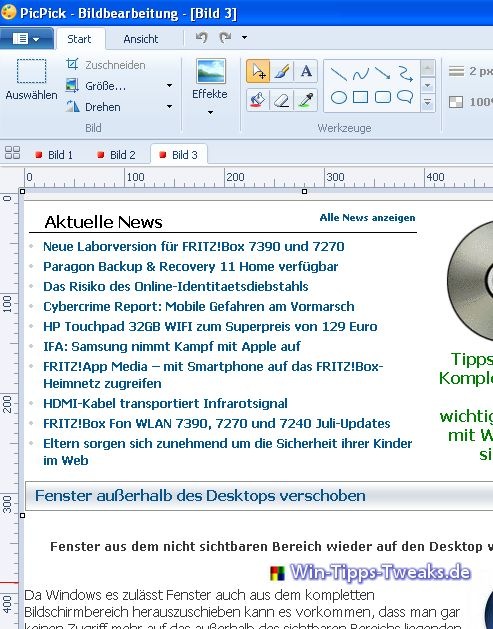Image resolution: width=493 pixels, height=629 pixels.
Task: Select the arrow line shape
Action: pos(382,74)
